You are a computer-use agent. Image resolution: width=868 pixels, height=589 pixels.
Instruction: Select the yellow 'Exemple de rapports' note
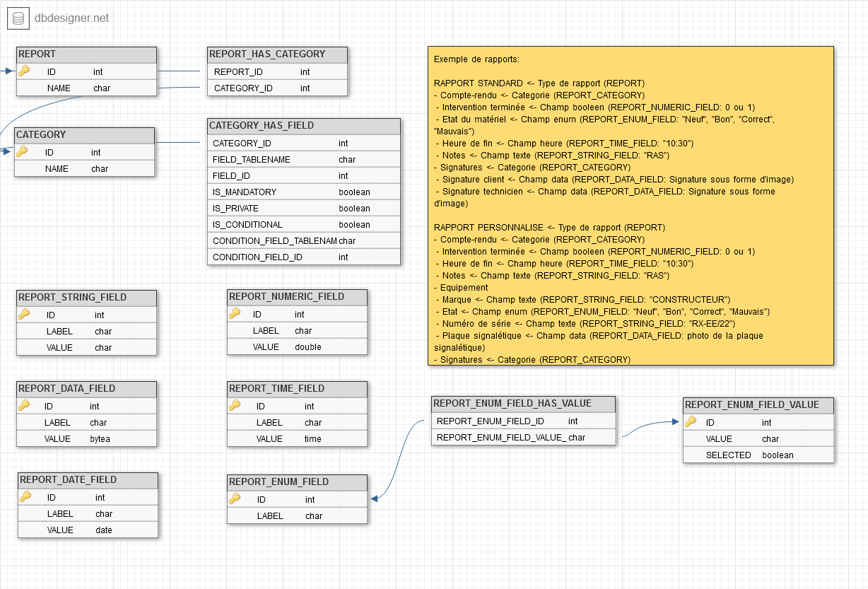(631, 206)
